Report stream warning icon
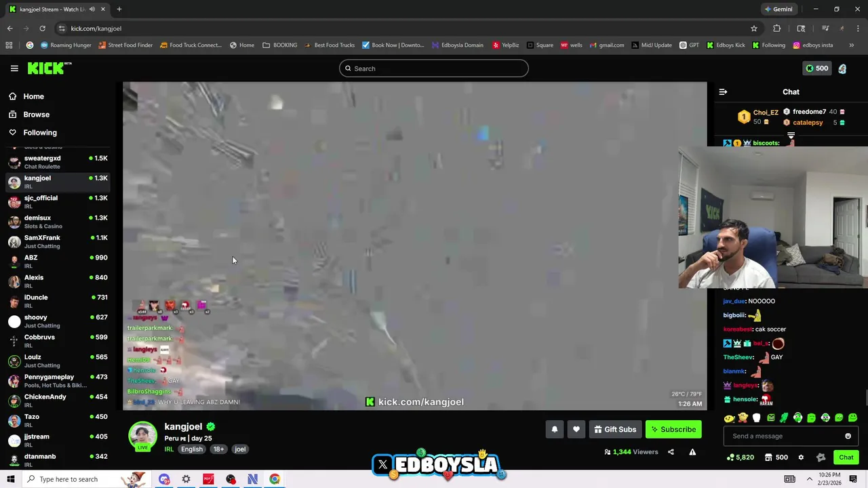 click(692, 452)
